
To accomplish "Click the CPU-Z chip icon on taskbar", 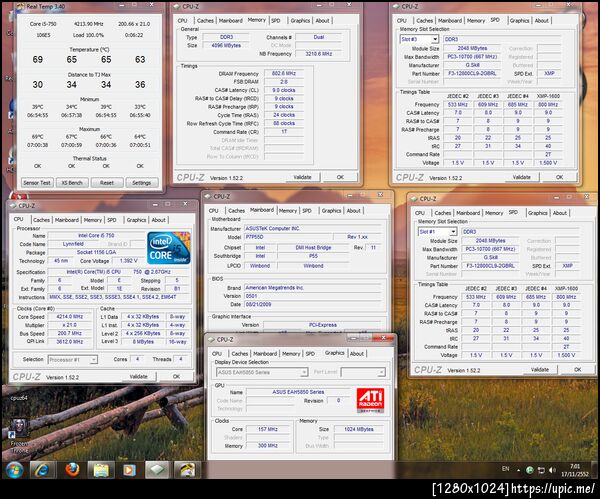I will click(x=158, y=470).
